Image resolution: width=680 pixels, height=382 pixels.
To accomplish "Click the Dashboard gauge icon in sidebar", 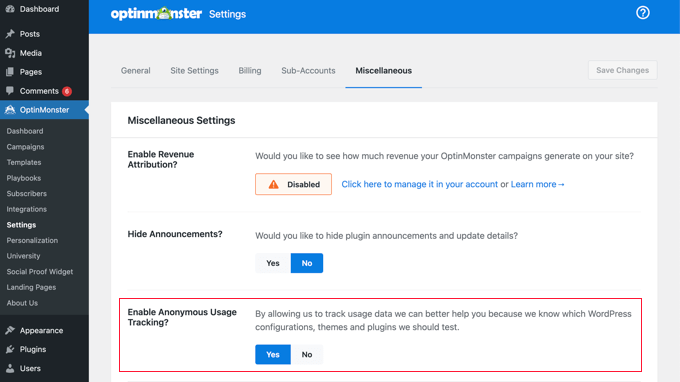I will point(10,9).
